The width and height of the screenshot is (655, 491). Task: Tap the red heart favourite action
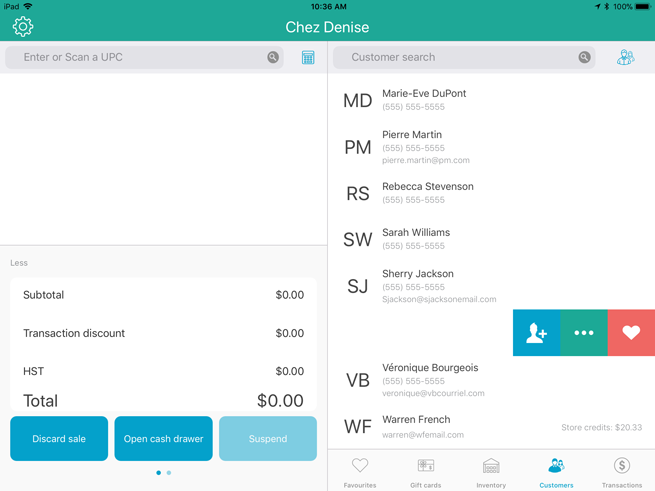(x=631, y=333)
